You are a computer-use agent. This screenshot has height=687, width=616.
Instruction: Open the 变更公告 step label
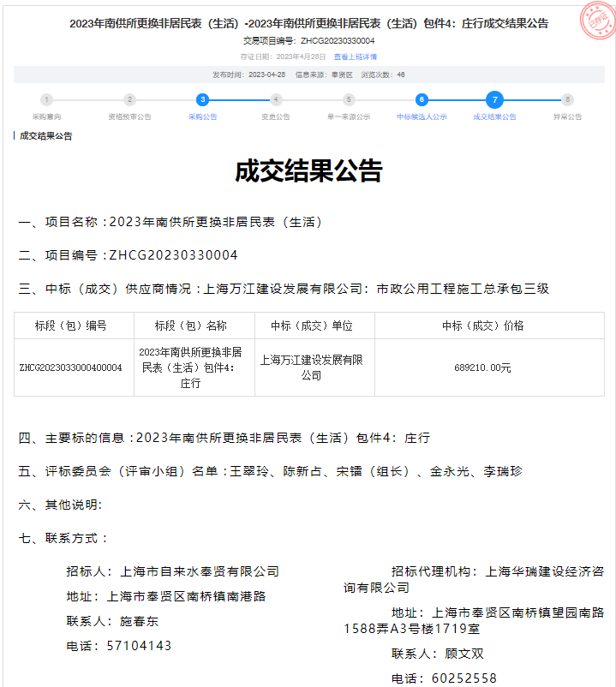pyautogui.click(x=276, y=116)
